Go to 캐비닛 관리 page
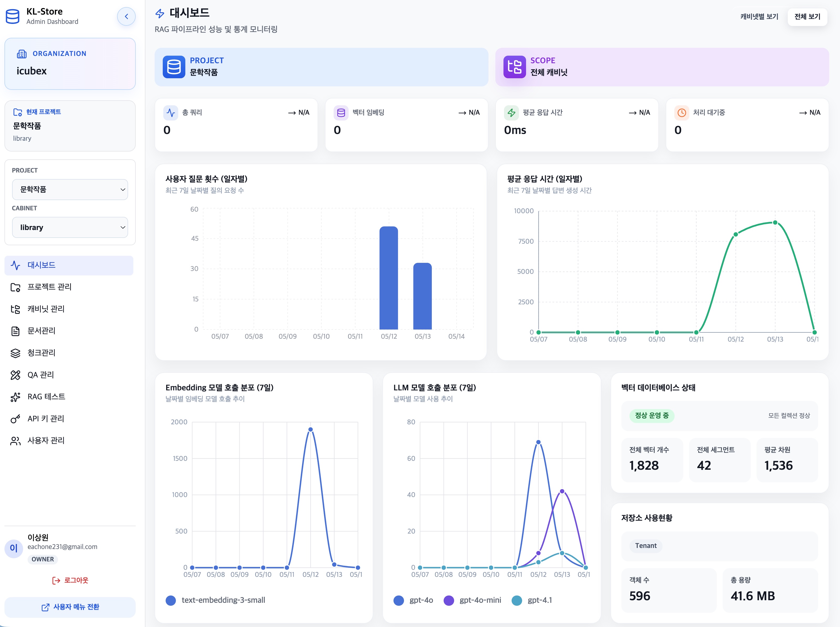 [69, 309]
